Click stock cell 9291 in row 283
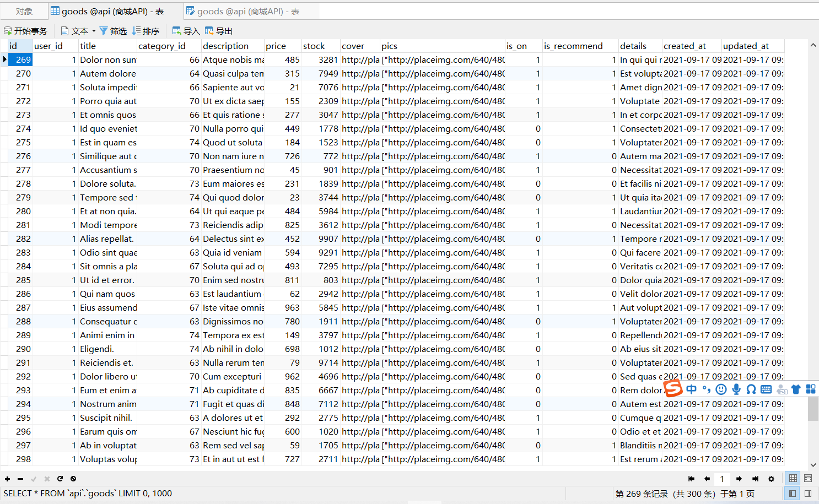819x504 pixels. click(321, 252)
